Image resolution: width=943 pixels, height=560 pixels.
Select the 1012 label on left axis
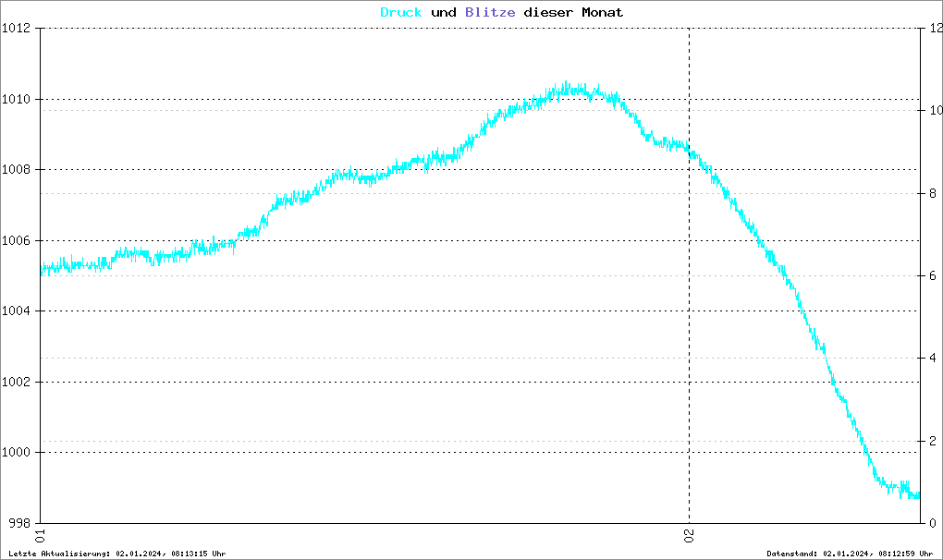coord(17,29)
